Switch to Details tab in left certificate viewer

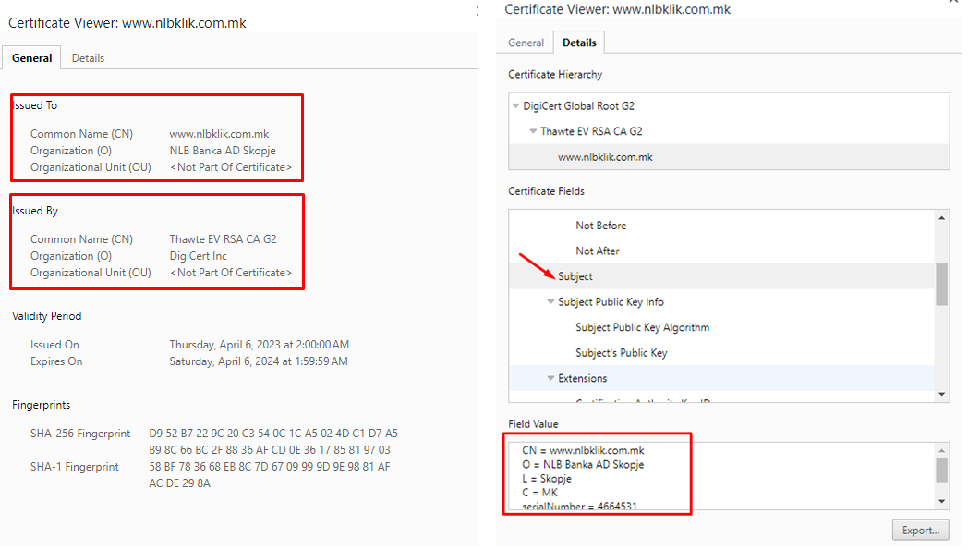point(88,58)
